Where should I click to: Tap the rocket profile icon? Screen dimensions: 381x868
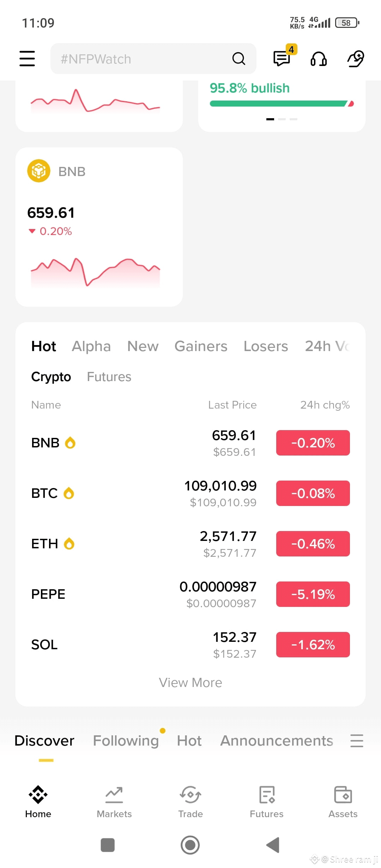click(356, 59)
